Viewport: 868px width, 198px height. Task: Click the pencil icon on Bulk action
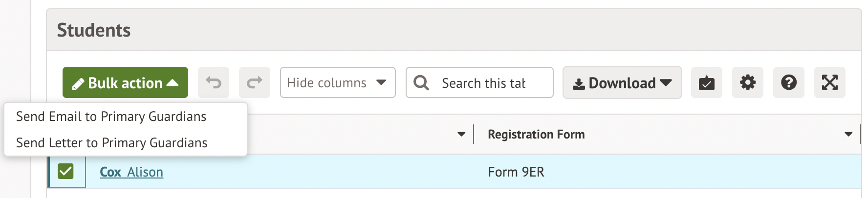pyautogui.click(x=78, y=84)
